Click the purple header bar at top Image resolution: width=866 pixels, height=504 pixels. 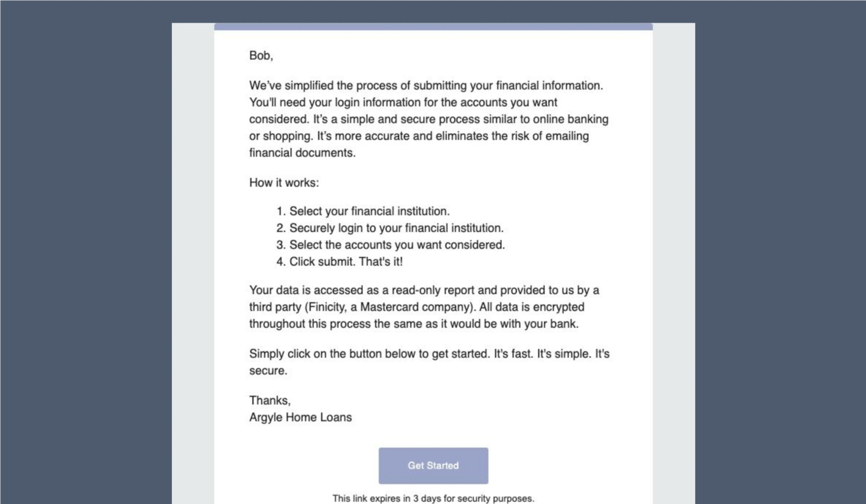[x=433, y=26]
